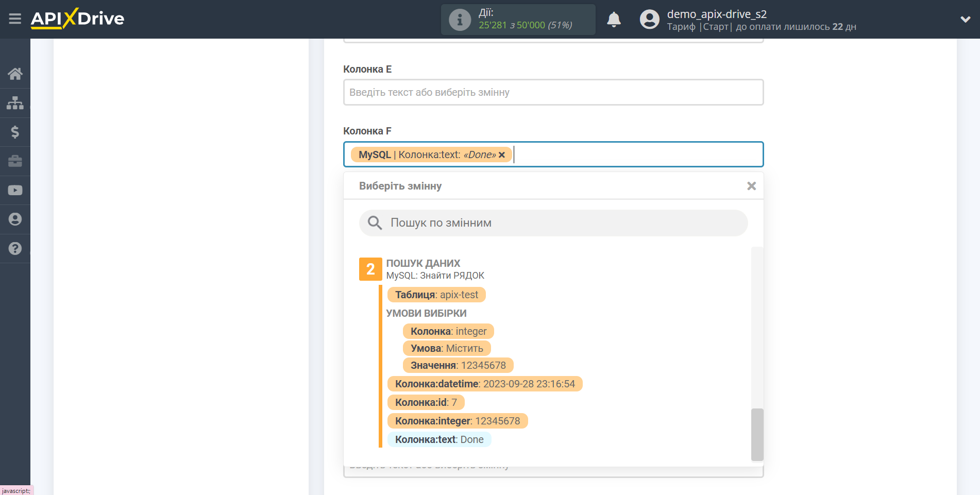
Task: Select the Умова: Містить tag
Action: 447,348
